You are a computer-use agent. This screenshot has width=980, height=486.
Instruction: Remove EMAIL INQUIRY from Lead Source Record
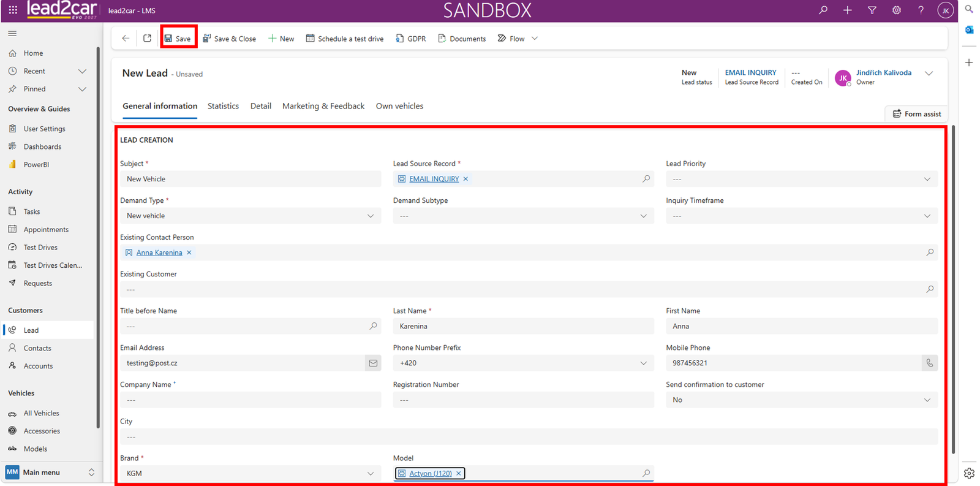click(466, 179)
